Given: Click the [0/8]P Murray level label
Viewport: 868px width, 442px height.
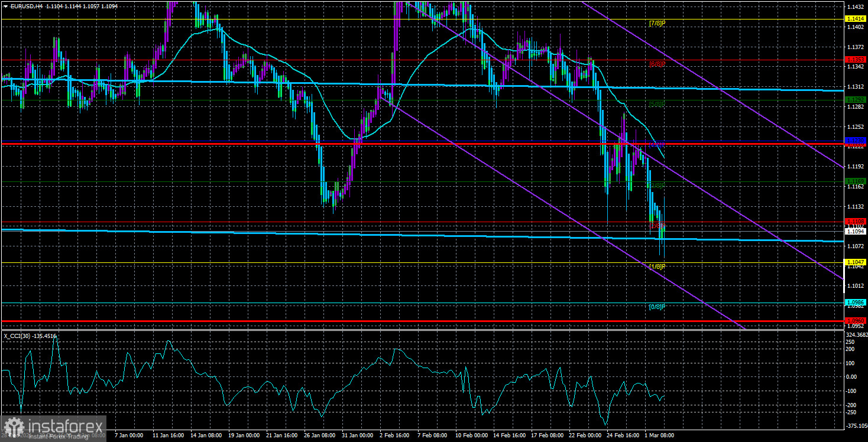Looking at the screenshot, I should (x=657, y=307).
